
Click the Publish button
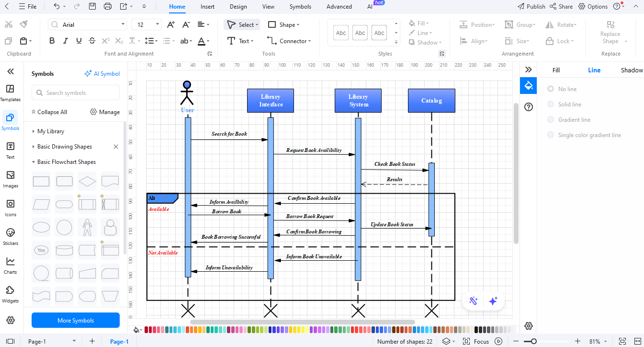pyautogui.click(x=531, y=7)
